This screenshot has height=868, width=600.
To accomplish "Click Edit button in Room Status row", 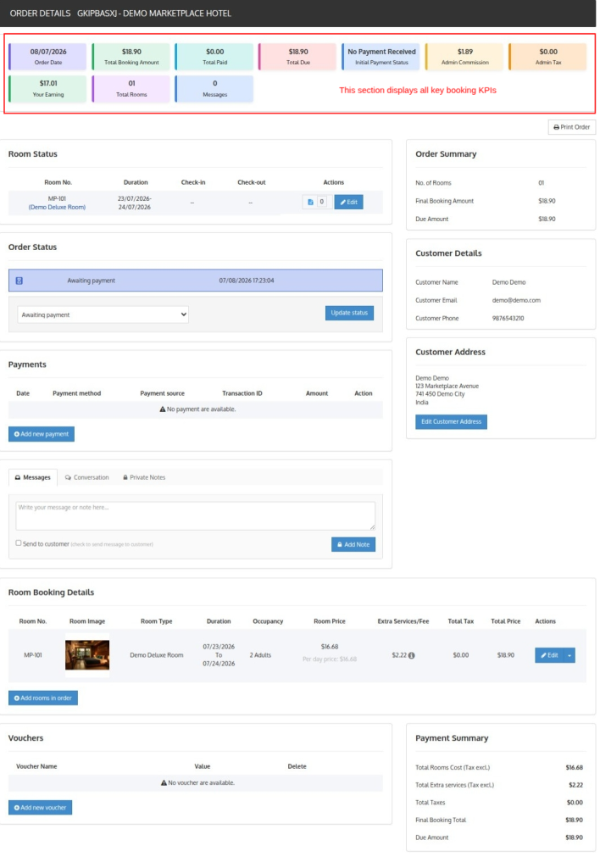I will 348,202.
